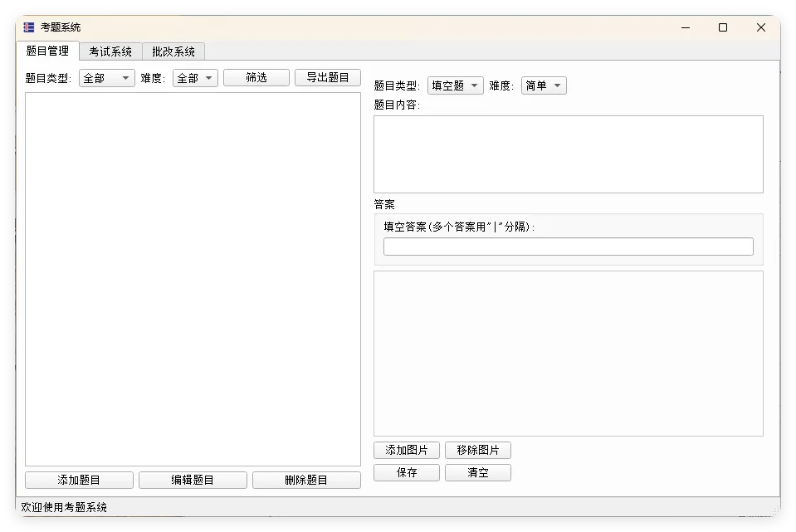This screenshot has width=796, height=532.
Task: Click the 导出题目 export button
Action: pos(328,77)
